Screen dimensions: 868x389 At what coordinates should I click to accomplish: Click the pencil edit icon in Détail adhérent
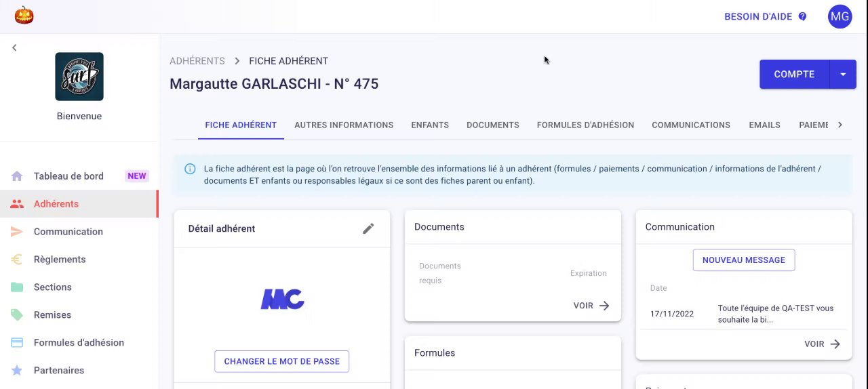click(x=368, y=228)
